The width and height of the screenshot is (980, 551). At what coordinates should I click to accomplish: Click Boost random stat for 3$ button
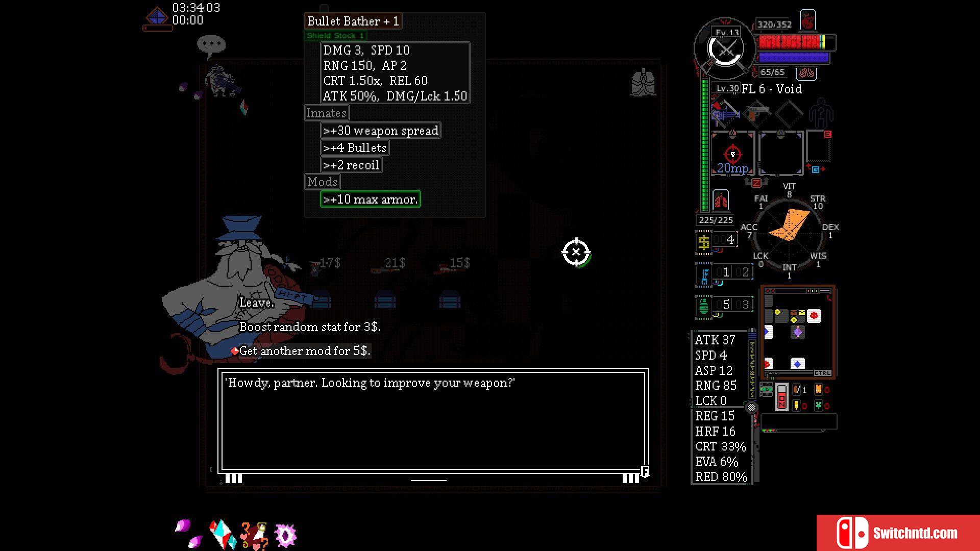click(309, 327)
